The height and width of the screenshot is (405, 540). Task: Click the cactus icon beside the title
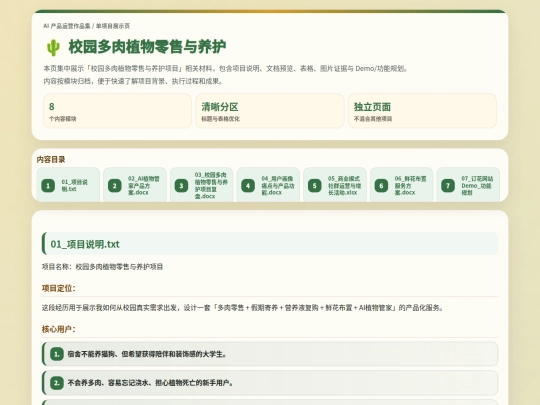[53, 47]
